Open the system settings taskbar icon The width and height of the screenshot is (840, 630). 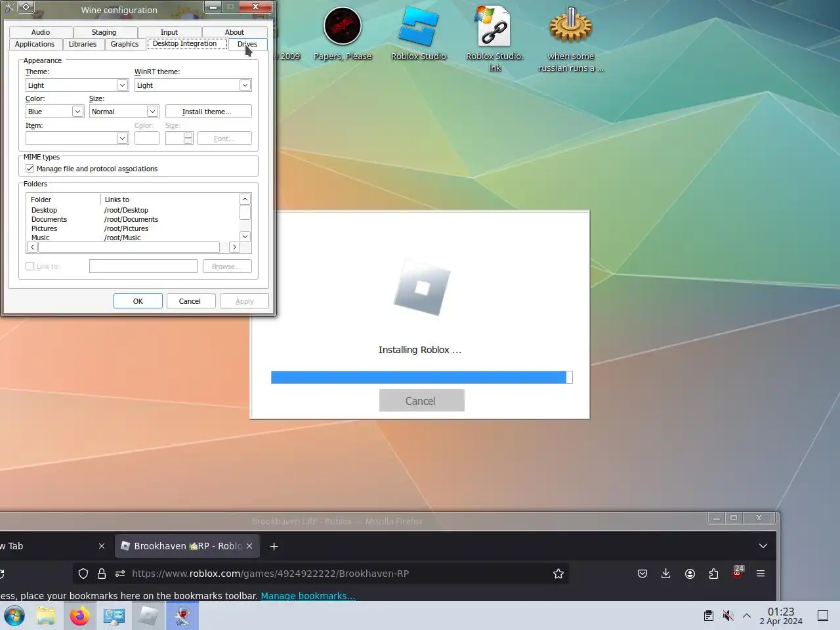point(114,616)
